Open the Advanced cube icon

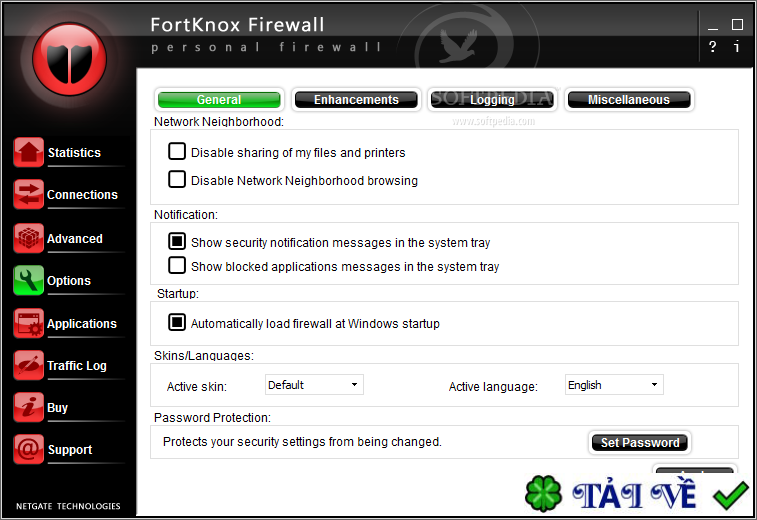tap(28, 238)
